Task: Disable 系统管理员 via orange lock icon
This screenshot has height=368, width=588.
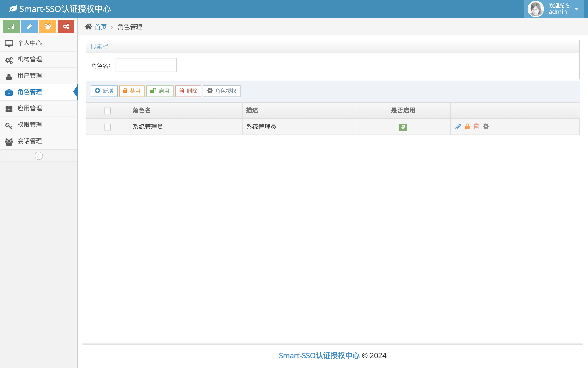Action: (x=467, y=126)
